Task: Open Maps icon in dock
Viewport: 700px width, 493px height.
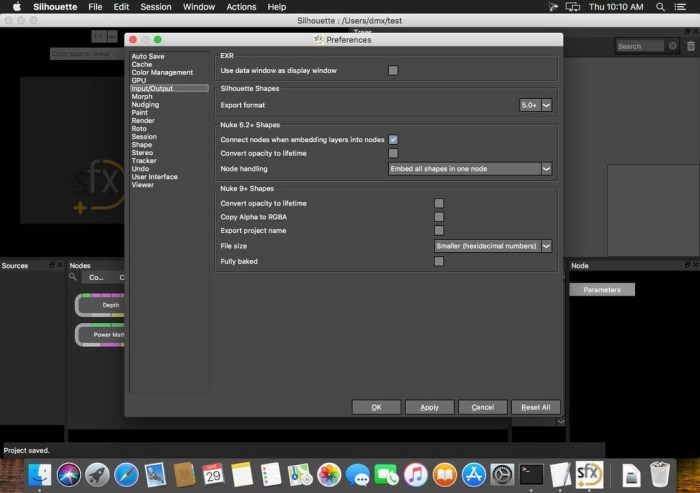Action: pyautogui.click(x=300, y=475)
